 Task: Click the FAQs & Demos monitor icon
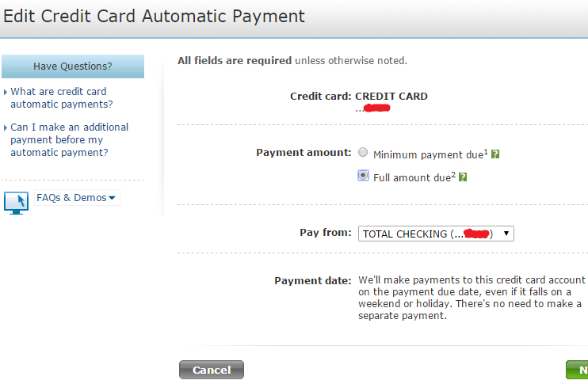click(17, 202)
